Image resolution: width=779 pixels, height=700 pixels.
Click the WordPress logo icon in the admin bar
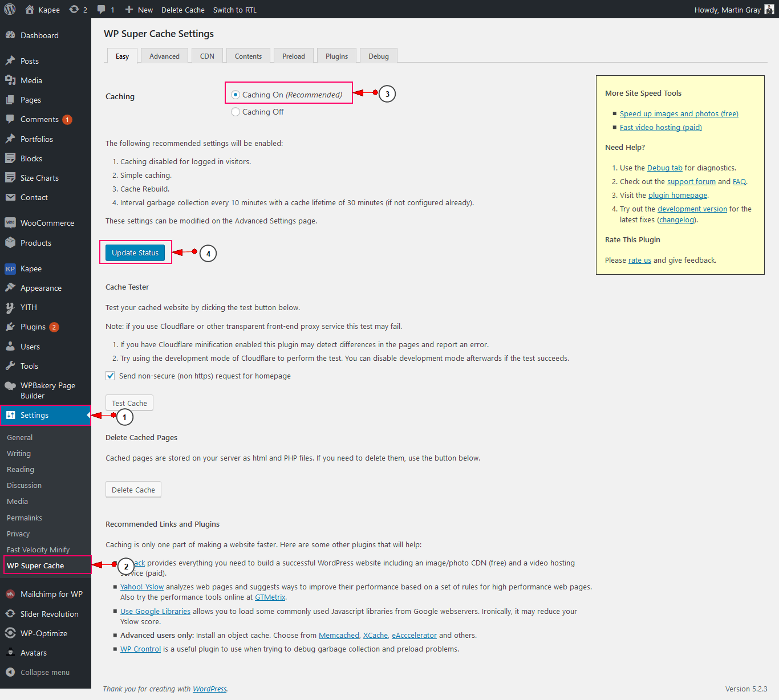tap(10, 9)
